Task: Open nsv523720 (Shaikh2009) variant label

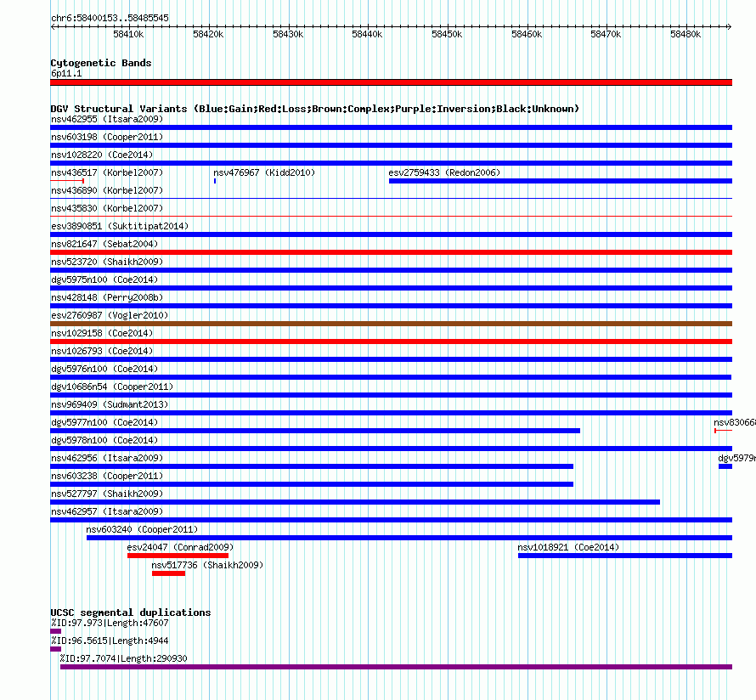Action: tap(107, 262)
